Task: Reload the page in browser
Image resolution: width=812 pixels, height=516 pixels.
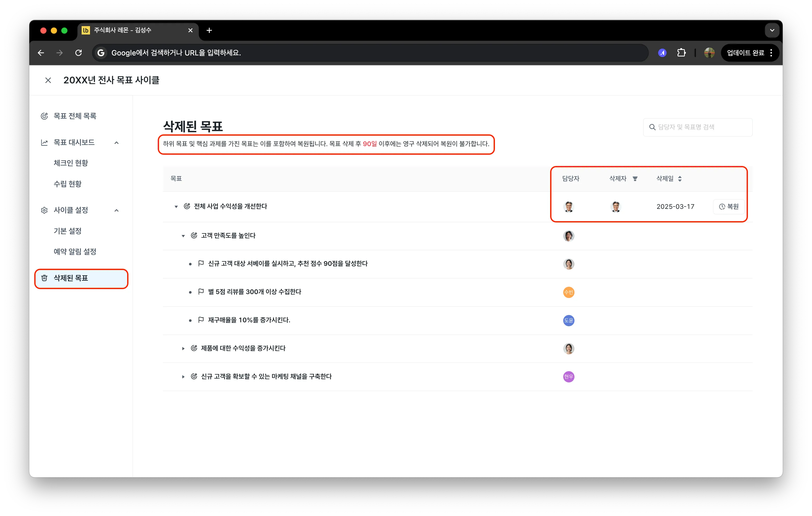Action: (78, 53)
